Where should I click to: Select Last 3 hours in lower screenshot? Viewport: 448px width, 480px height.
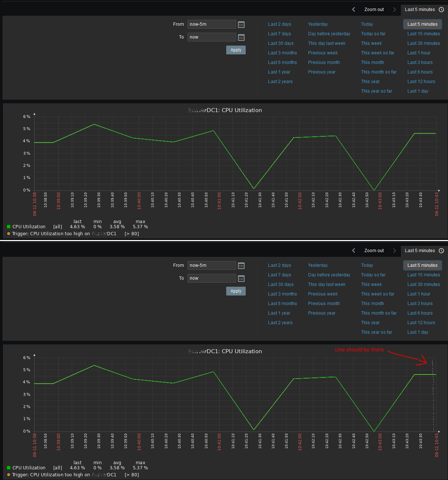420,304
